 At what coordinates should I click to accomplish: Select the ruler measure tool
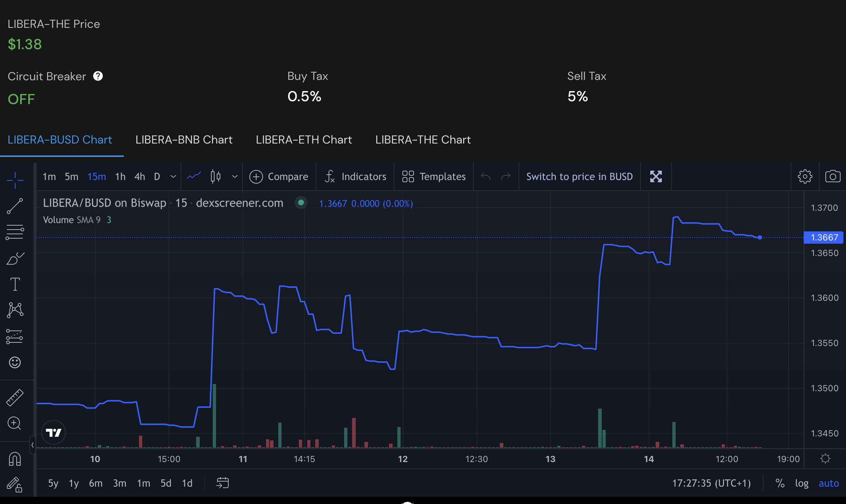[15, 397]
